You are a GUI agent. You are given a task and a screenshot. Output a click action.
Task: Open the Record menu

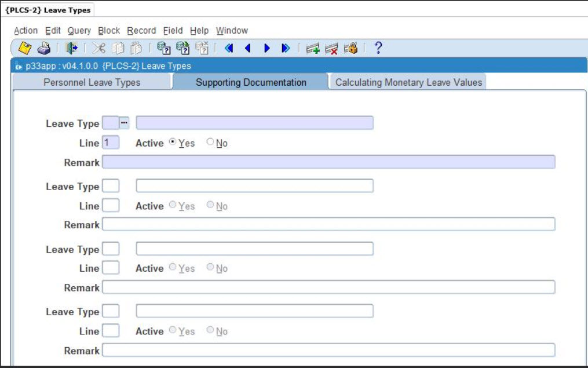[141, 31]
